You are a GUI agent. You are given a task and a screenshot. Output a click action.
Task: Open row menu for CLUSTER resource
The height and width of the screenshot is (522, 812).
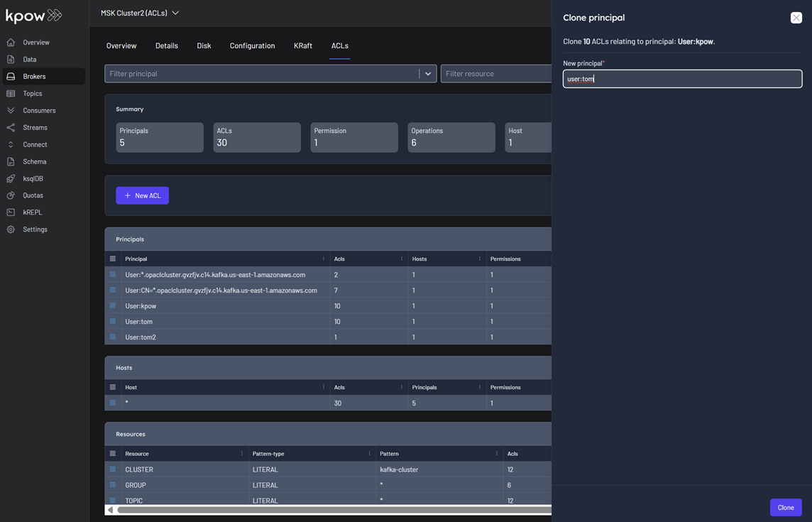click(x=113, y=469)
